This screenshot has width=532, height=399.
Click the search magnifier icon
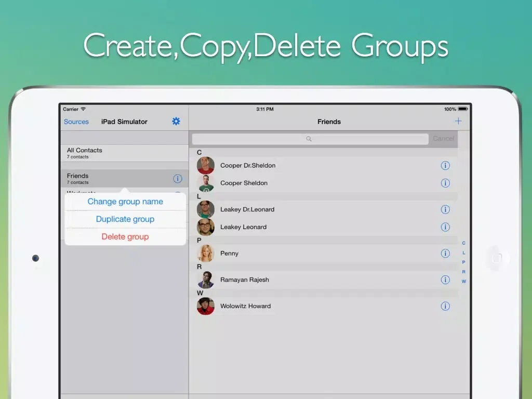coord(309,139)
